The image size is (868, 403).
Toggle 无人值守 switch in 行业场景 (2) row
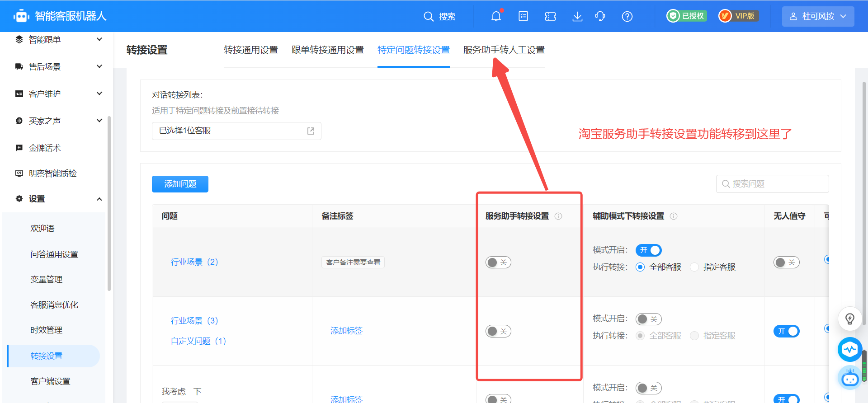coord(786,262)
